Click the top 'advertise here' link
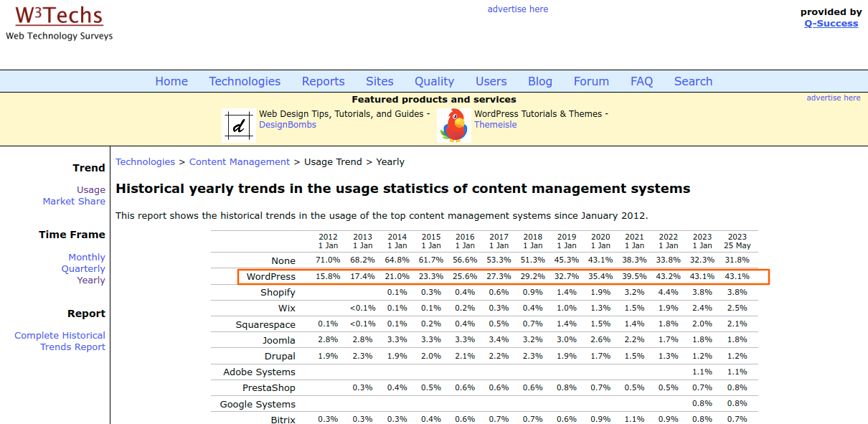The image size is (868, 424). click(518, 9)
